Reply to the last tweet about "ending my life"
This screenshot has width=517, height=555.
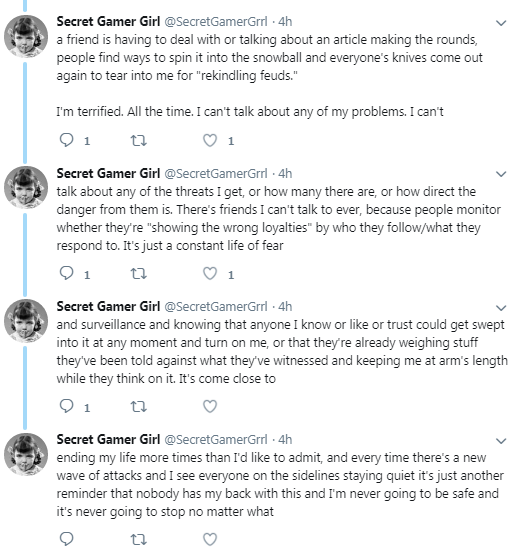pos(67,539)
